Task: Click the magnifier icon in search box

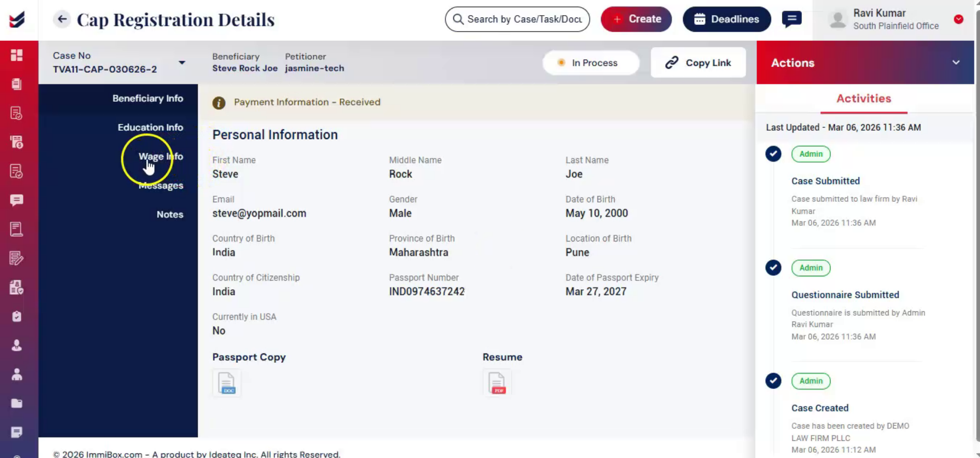Action: pos(458,19)
